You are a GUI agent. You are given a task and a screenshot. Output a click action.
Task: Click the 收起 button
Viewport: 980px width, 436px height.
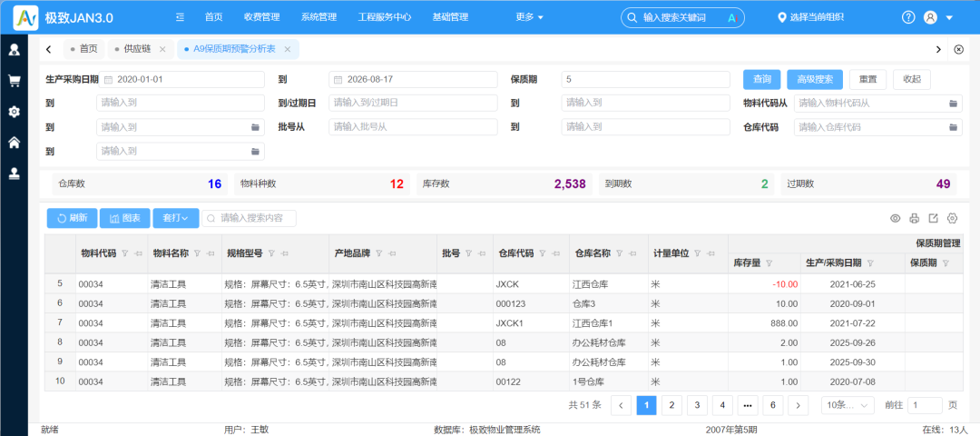pyautogui.click(x=912, y=79)
